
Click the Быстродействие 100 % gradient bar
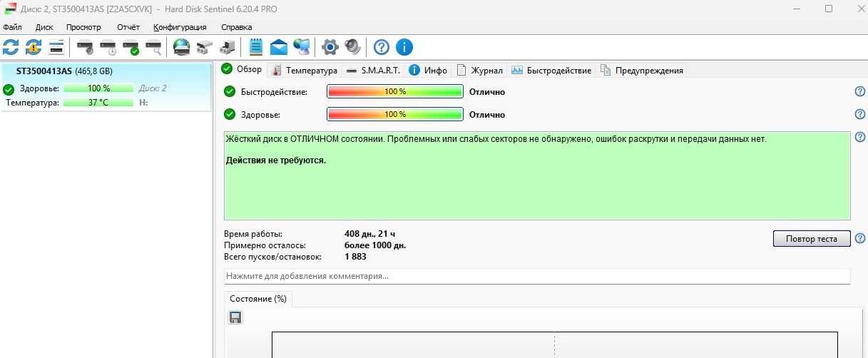(395, 91)
